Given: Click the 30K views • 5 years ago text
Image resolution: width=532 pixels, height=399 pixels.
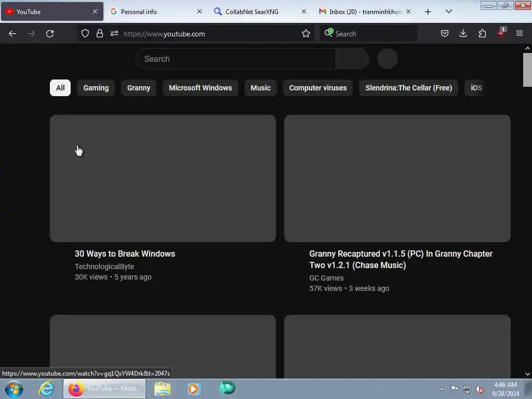Looking at the screenshot, I should point(113,277).
